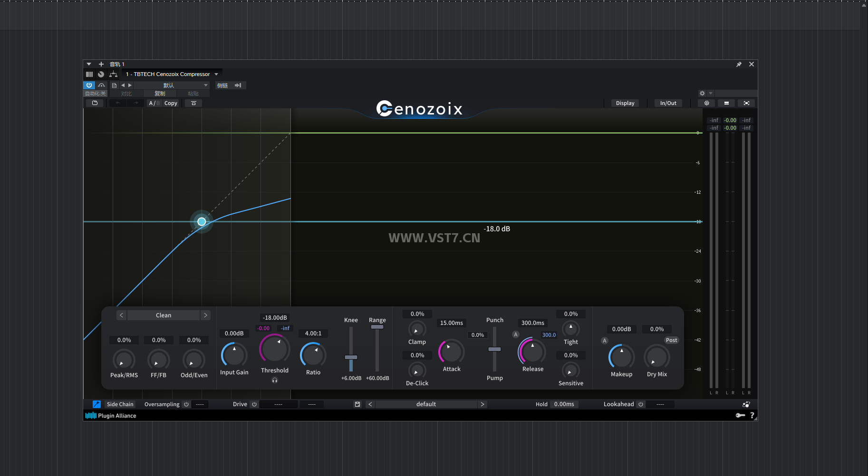Image resolution: width=868 pixels, height=476 pixels.
Task: Click the Ratio value field 4.00:1
Action: coord(313,333)
